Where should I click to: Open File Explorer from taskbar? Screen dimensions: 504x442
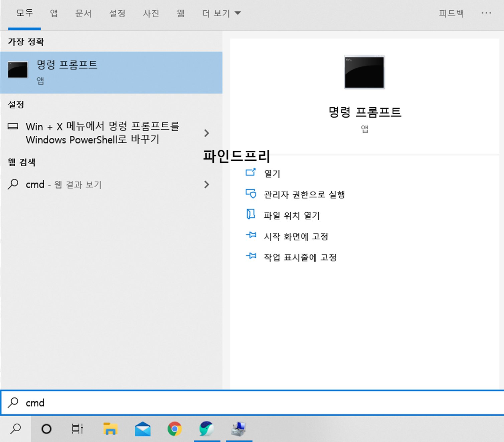coord(110,429)
